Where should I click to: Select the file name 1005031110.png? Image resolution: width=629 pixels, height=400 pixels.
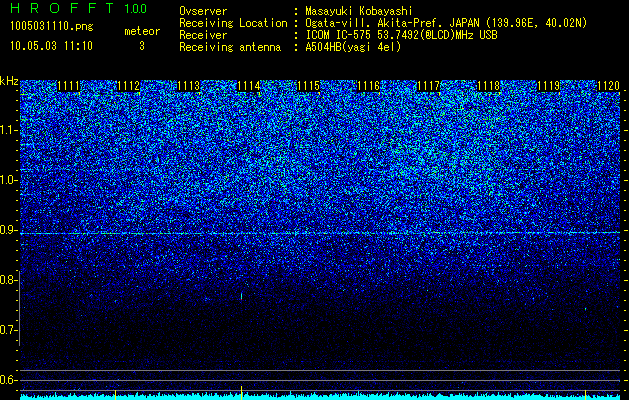(x=52, y=27)
